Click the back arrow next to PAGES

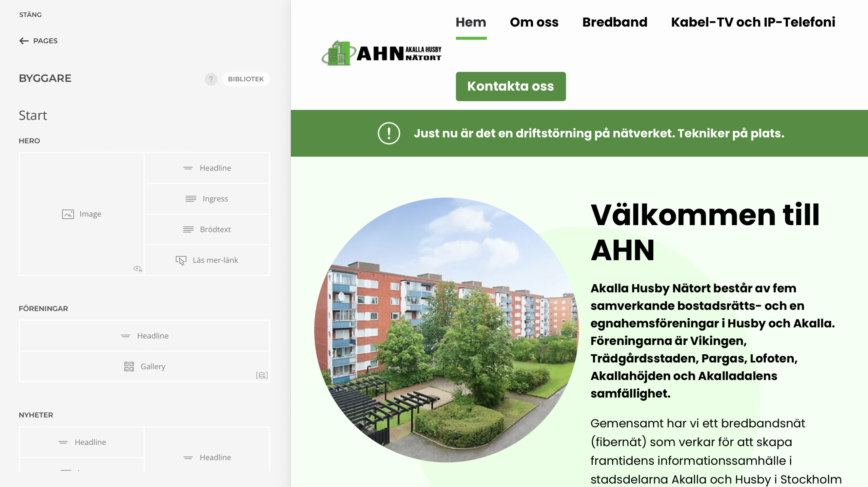24,41
